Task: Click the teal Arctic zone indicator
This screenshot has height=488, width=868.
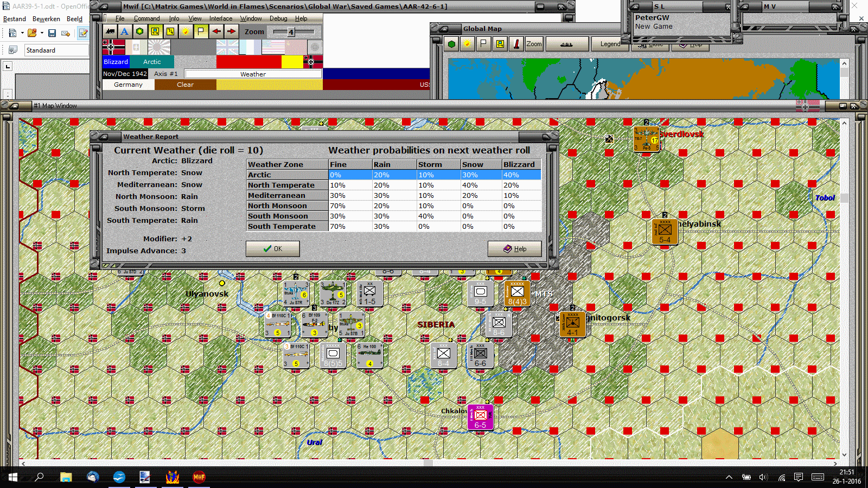Action: [152, 62]
